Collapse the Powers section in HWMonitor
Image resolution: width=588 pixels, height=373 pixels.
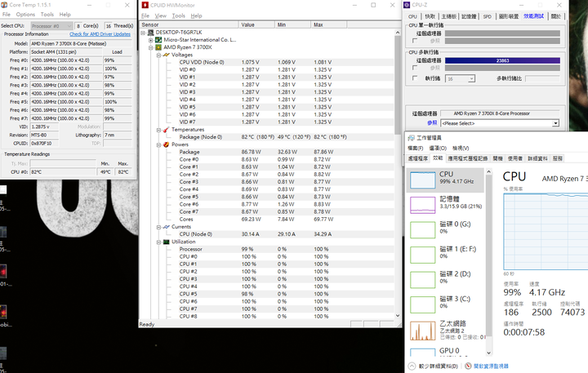pyautogui.click(x=158, y=144)
